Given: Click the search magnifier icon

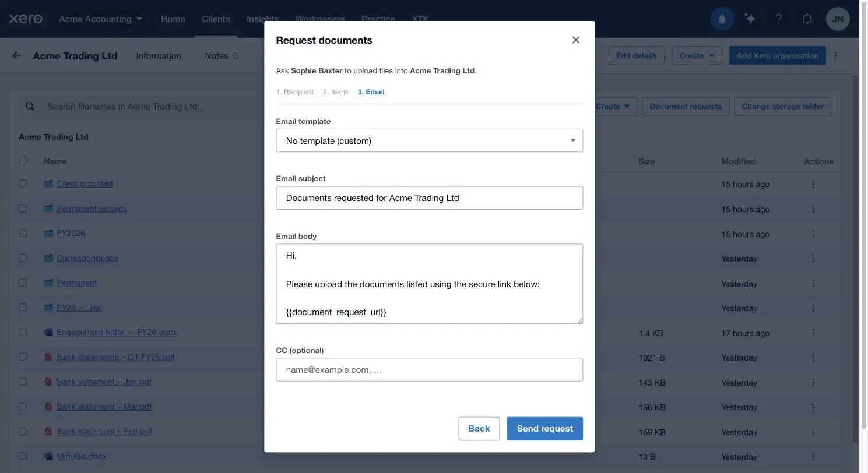Looking at the screenshot, I should [x=30, y=107].
